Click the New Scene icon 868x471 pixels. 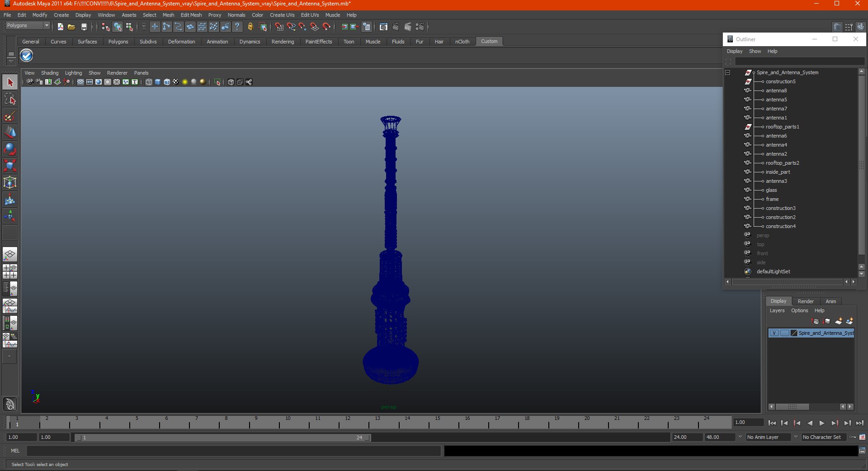tap(60, 27)
